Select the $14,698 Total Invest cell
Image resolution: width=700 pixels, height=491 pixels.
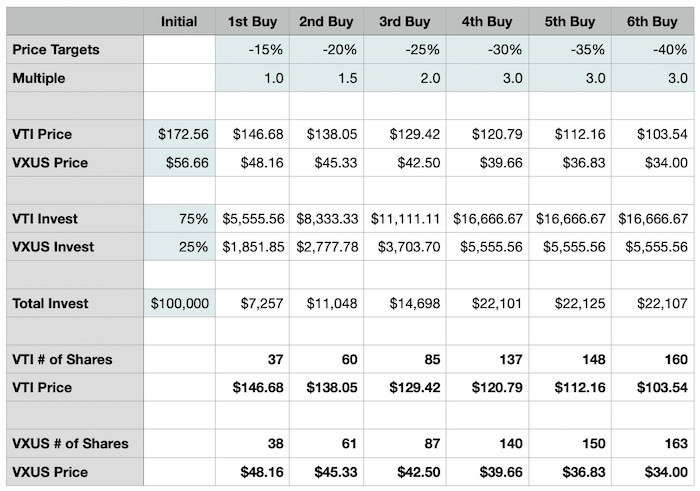(404, 303)
